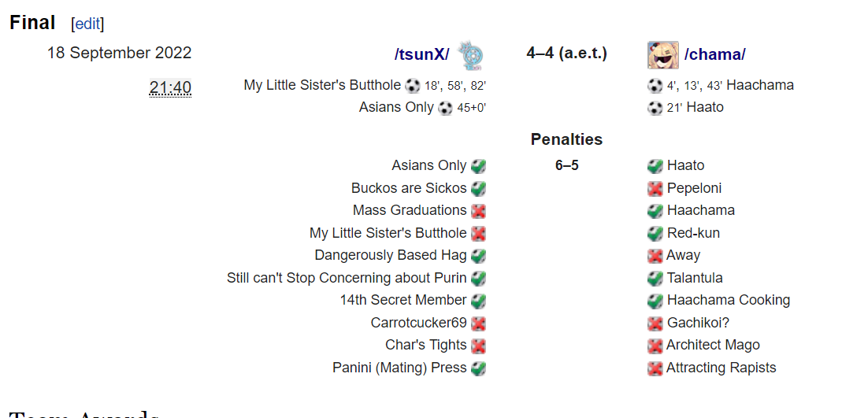Click missed penalty icon beside Mass Graduations
This screenshot has height=418, width=868.
(x=478, y=211)
